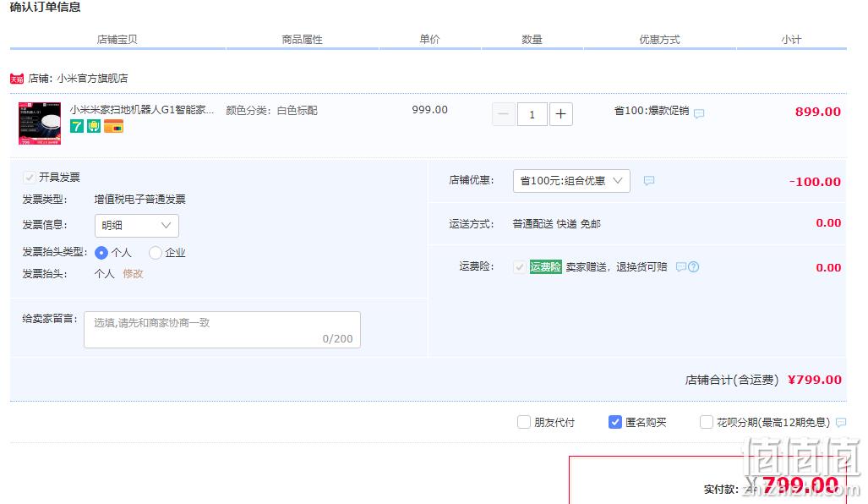
Task: Click the 省100:爆款促销 promotion text
Action: [x=652, y=111]
